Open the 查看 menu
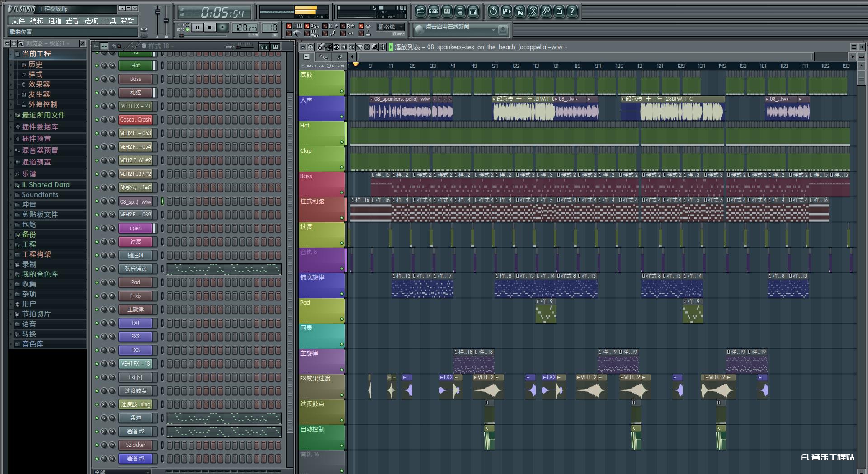Image resolution: width=868 pixels, height=474 pixels. pos(73,21)
